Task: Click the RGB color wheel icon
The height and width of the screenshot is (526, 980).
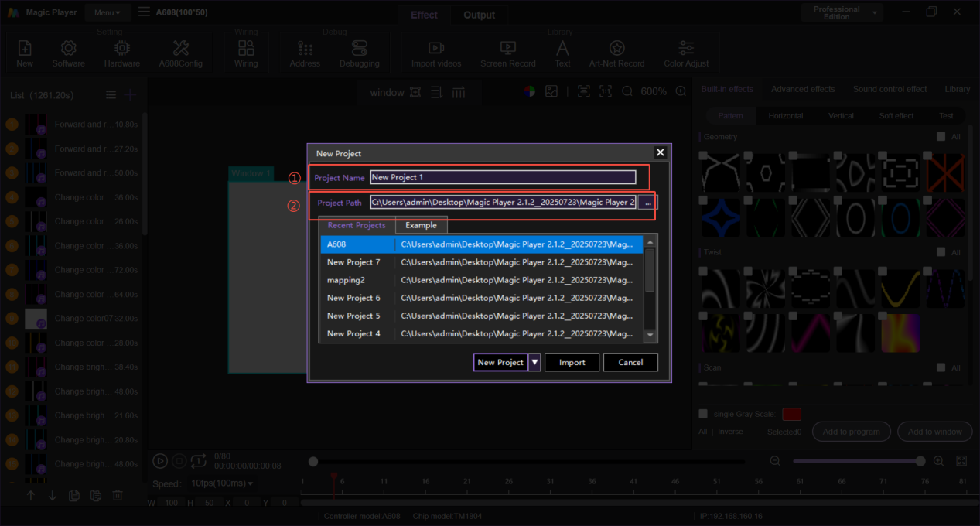Action: [x=529, y=91]
